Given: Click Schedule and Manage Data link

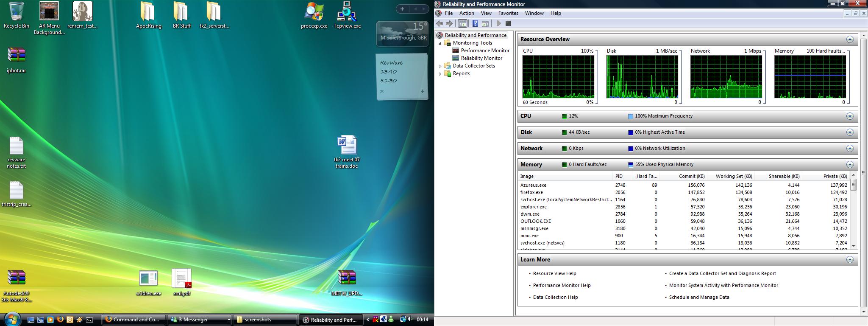Looking at the screenshot, I should coord(699,298).
